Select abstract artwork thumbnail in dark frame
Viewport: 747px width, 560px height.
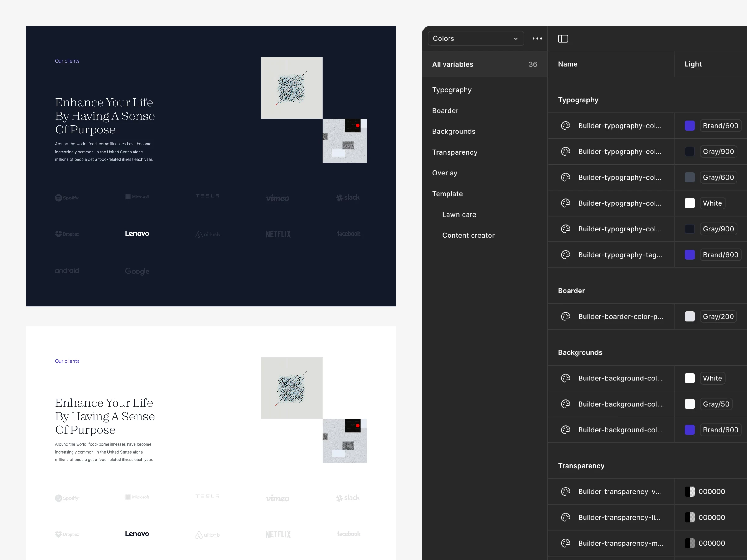[291, 88]
